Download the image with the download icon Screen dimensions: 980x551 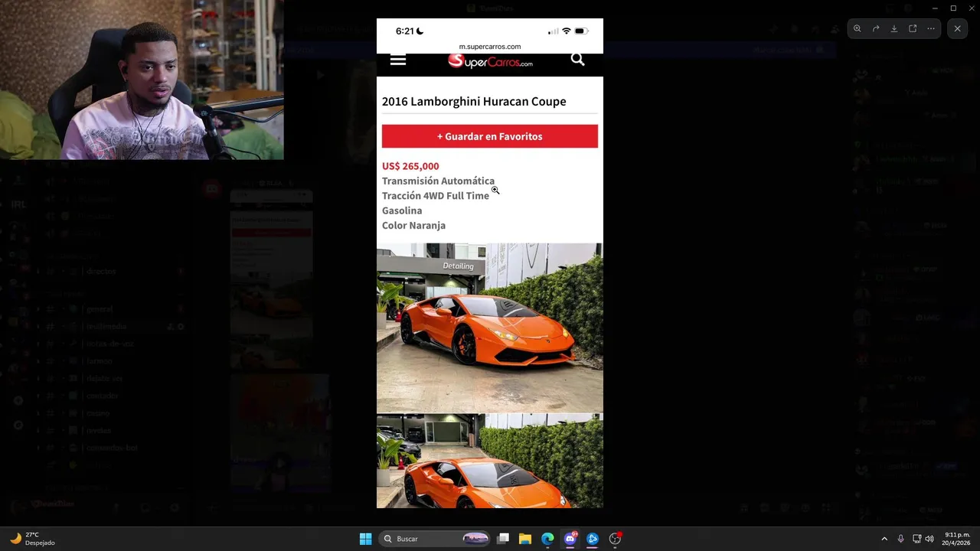click(x=894, y=28)
